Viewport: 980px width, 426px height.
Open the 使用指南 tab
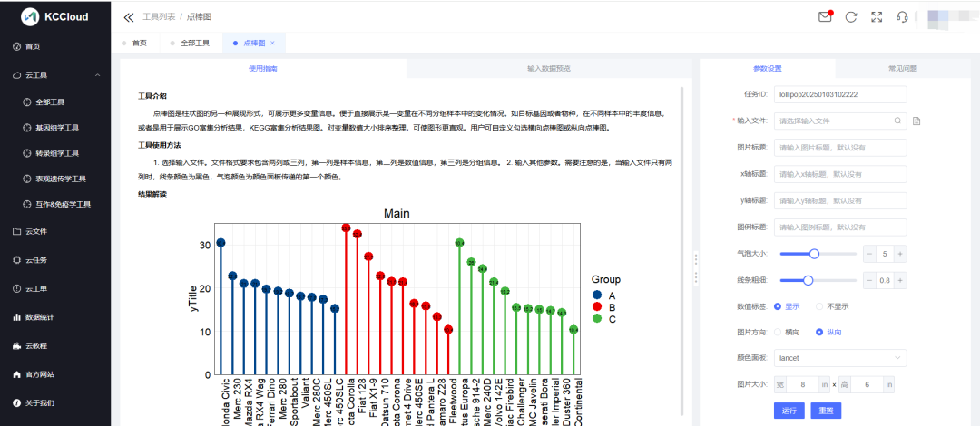(x=263, y=68)
